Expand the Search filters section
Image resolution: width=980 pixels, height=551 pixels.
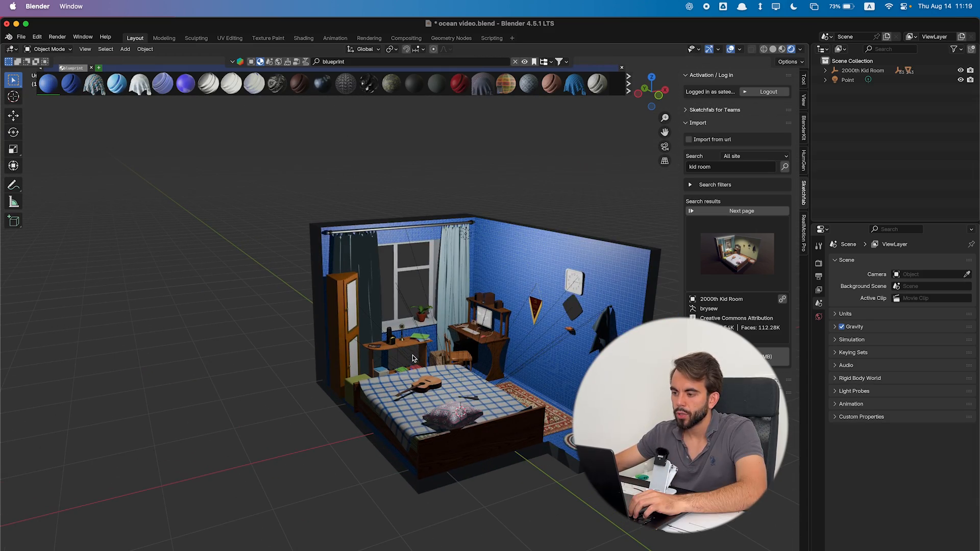(690, 185)
